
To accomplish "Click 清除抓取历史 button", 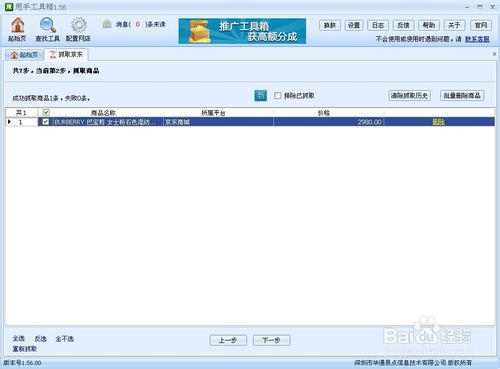I will tap(409, 96).
